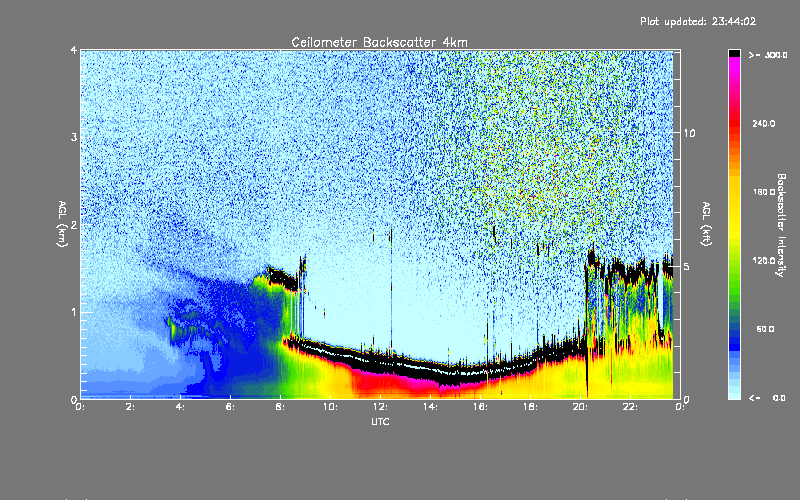Click the black cloud-base layer near 14 UTC
The image size is (800, 500).
[431, 369]
